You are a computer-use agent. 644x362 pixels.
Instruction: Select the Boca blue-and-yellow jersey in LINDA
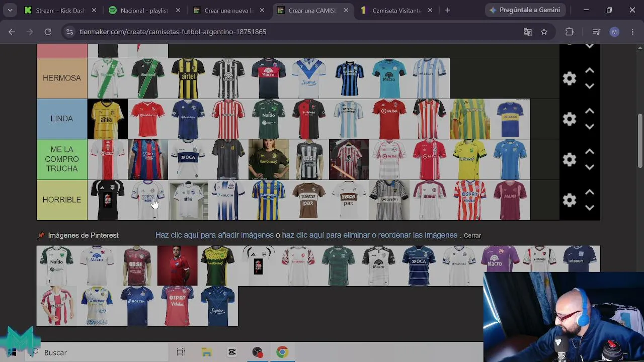click(510, 119)
